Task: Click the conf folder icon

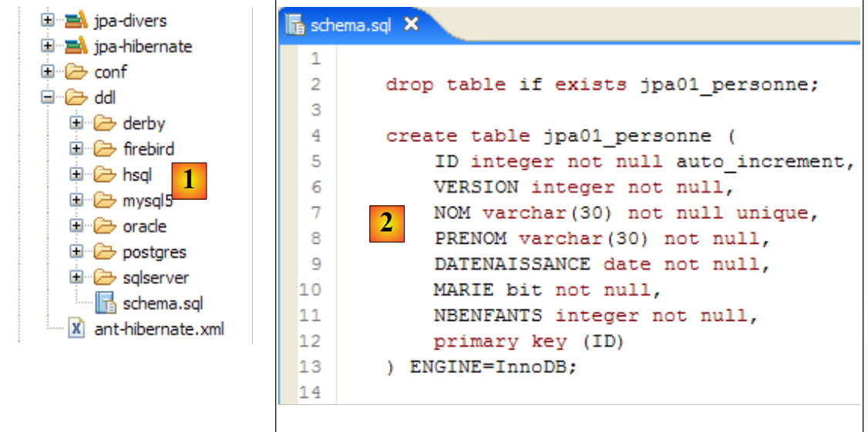Action: [76, 73]
